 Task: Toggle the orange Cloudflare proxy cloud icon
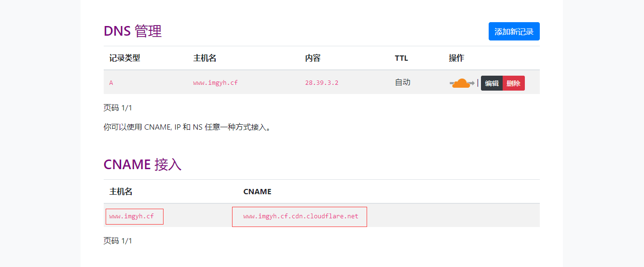pos(462,83)
